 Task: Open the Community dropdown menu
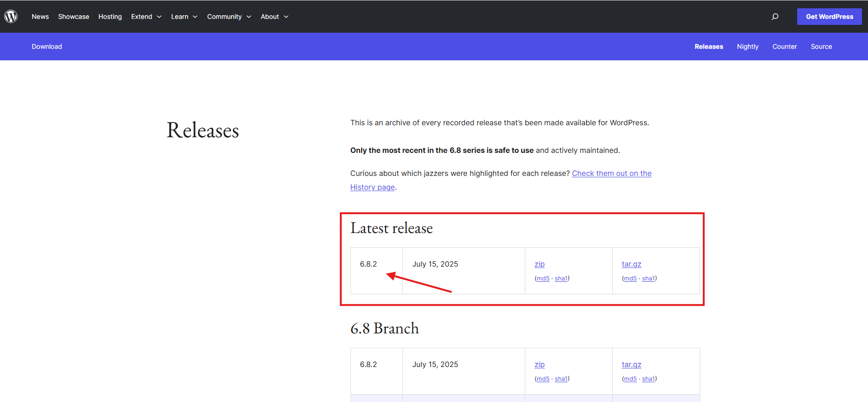click(x=229, y=17)
